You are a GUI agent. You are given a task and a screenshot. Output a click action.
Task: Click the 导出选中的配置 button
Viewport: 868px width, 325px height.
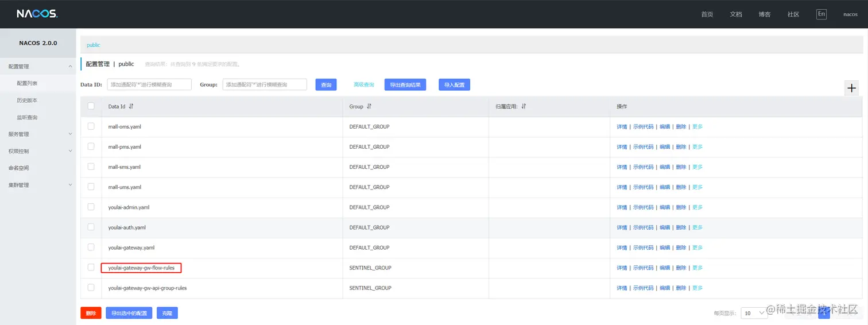tap(129, 313)
